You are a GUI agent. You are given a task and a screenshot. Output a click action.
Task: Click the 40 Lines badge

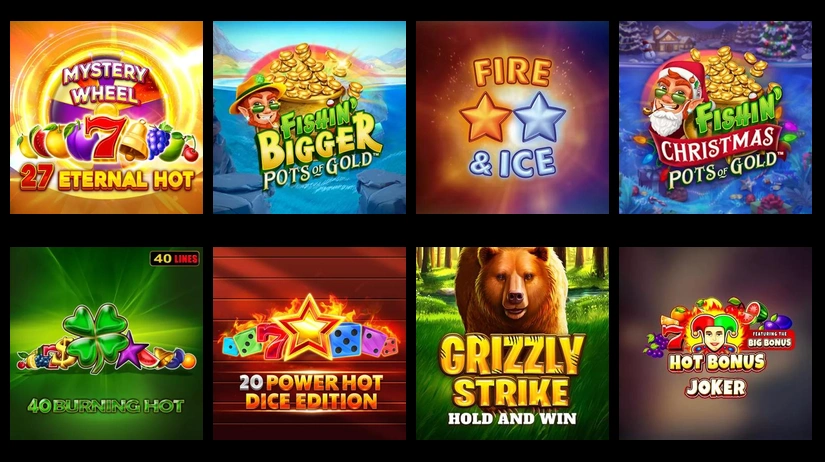point(175,258)
